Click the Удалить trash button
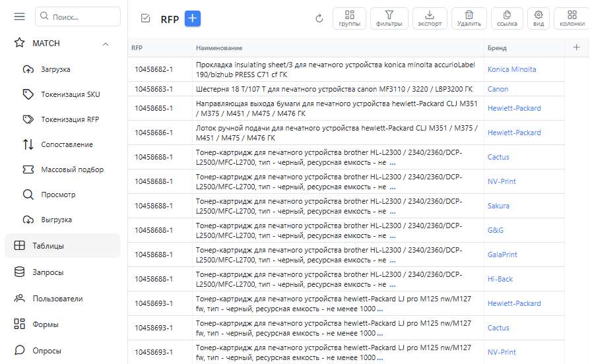This screenshot has height=364, width=590. point(469,18)
